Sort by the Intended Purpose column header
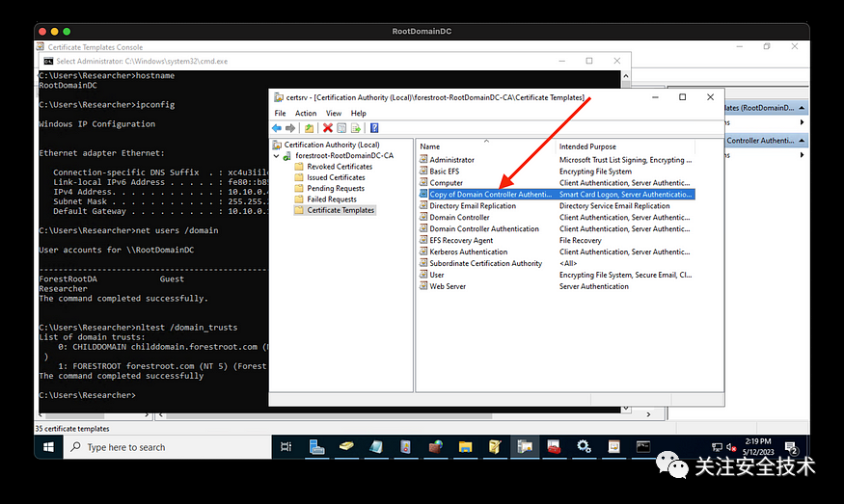The height and width of the screenshot is (504, 844). [x=587, y=146]
